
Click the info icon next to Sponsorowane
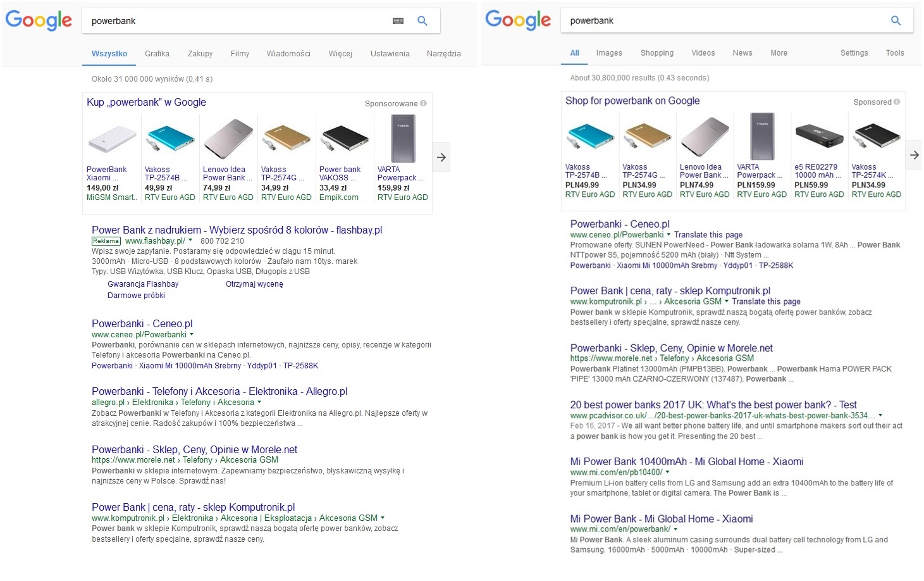pos(424,103)
